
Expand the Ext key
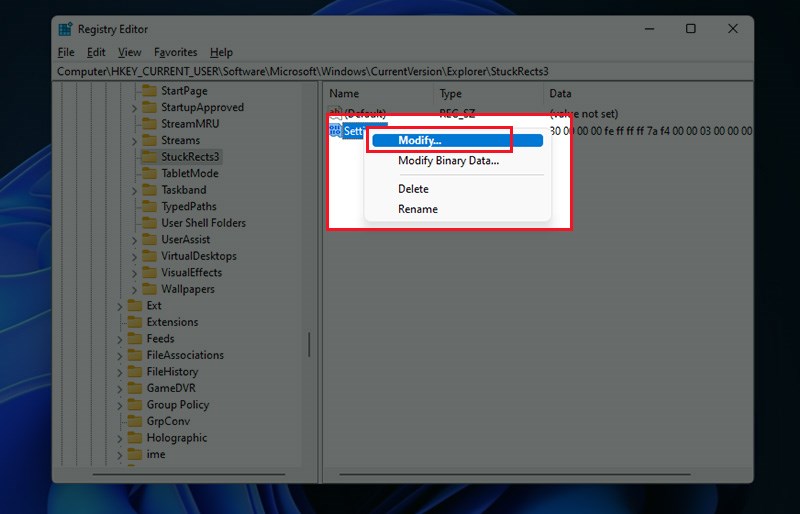click(x=119, y=307)
